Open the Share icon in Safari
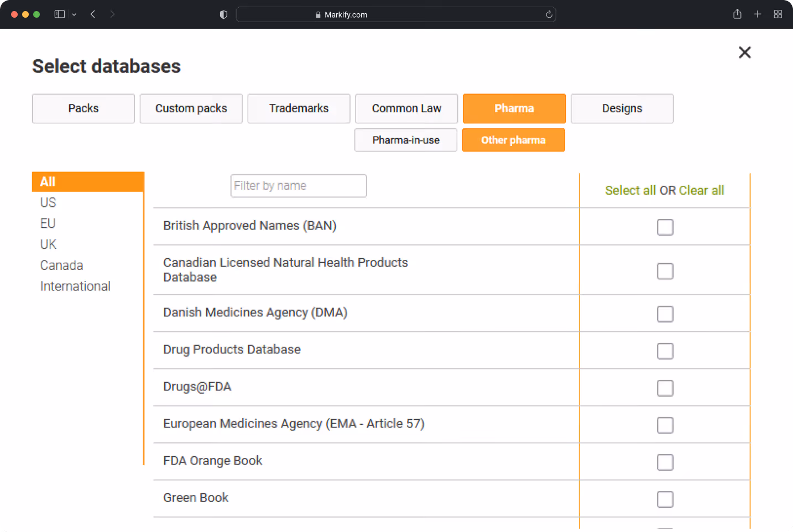Image resolution: width=793 pixels, height=532 pixels. tap(737, 14)
